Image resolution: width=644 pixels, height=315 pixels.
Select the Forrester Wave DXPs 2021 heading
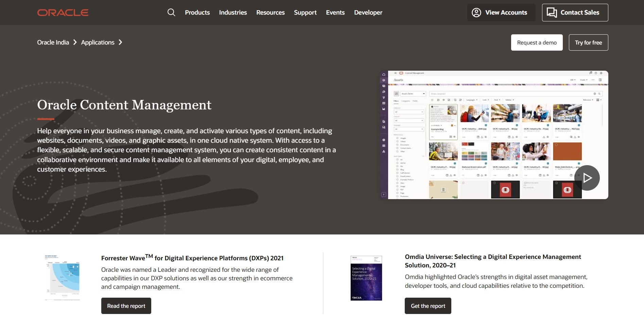coord(192,258)
